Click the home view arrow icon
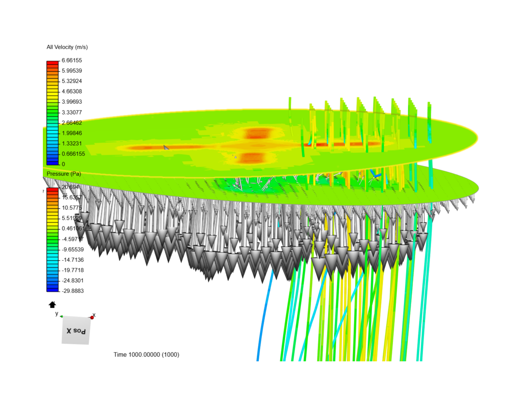This screenshot has width=532, height=399. (x=52, y=304)
